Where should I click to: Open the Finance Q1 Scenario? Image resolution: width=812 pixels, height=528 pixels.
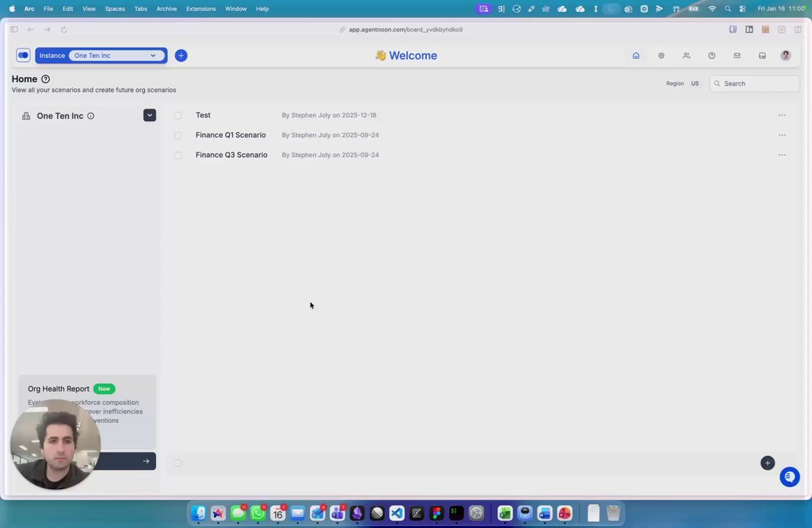[230, 135]
